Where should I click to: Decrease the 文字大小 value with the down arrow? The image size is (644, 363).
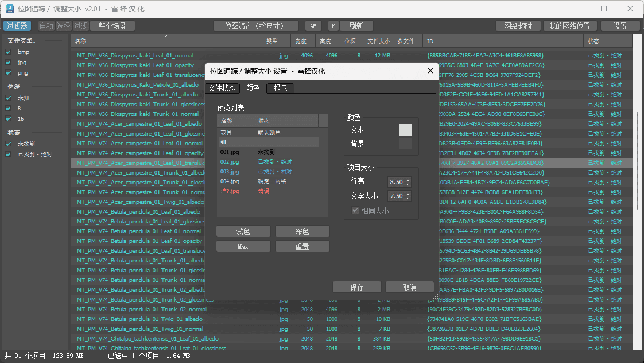[x=408, y=198]
